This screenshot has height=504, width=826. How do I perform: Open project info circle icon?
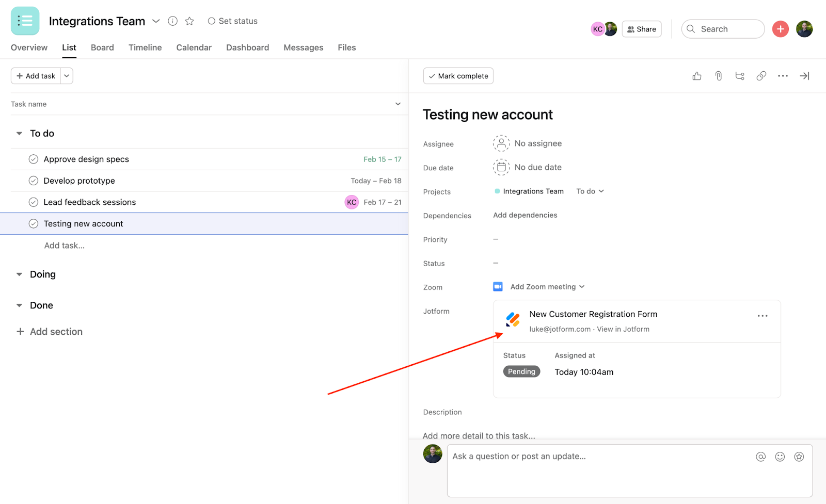coord(173,21)
